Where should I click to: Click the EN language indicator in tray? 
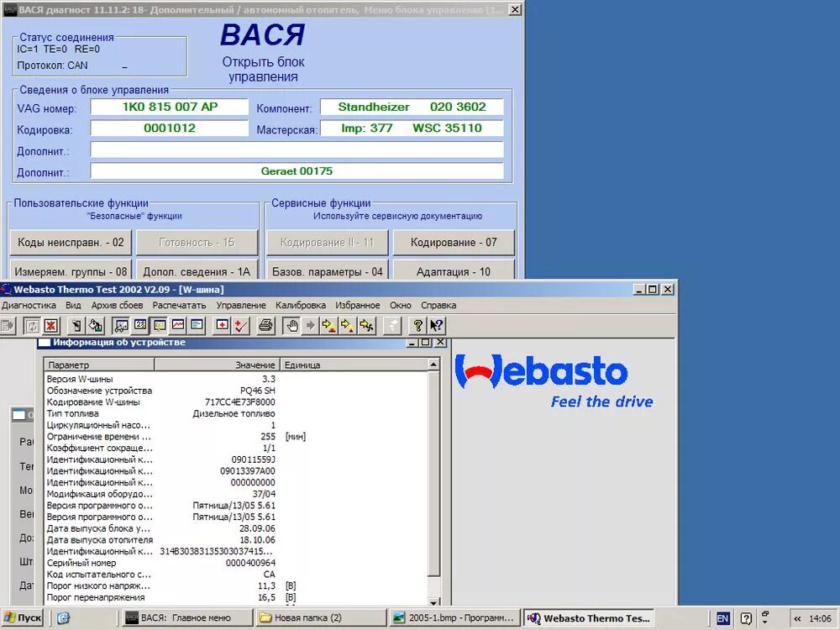[722, 618]
